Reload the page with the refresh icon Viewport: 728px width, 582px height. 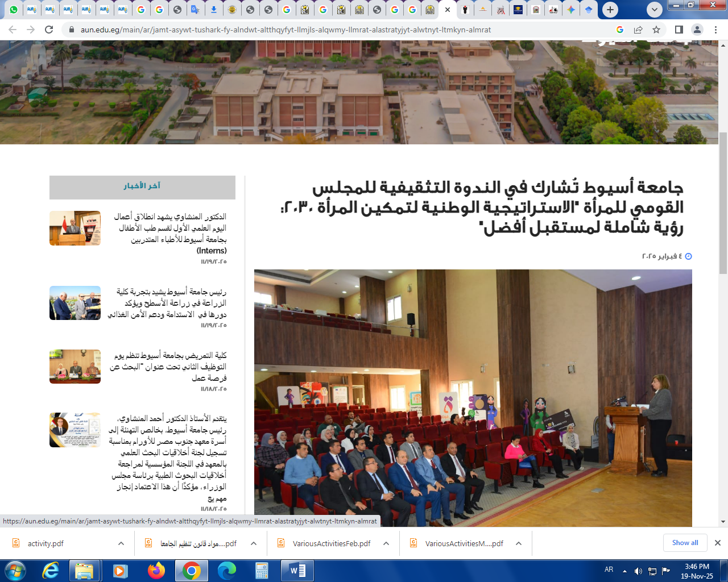point(49,30)
